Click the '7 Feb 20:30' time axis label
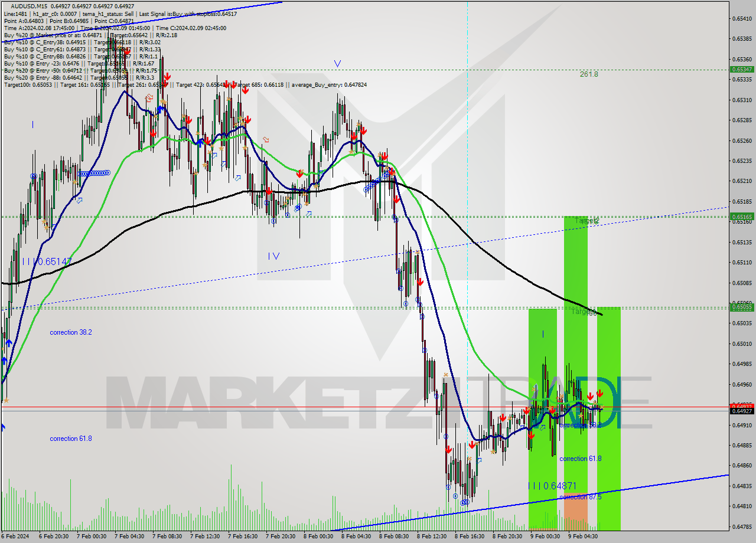 point(281,537)
